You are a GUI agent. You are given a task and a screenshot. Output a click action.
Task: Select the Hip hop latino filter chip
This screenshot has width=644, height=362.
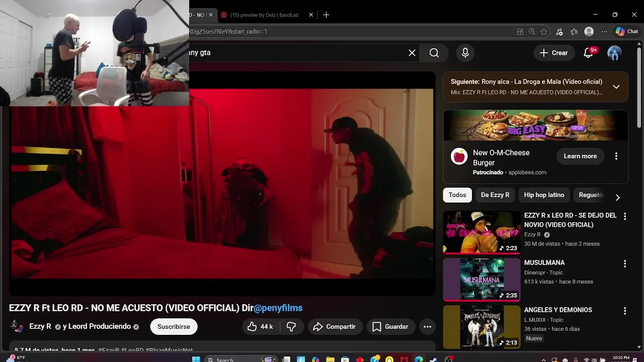pos(544,195)
